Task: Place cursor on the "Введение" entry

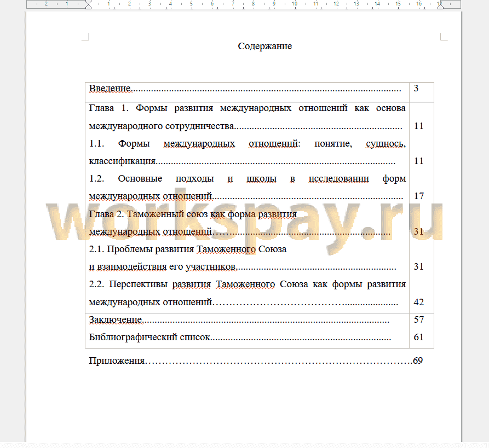Action: click(x=110, y=89)
